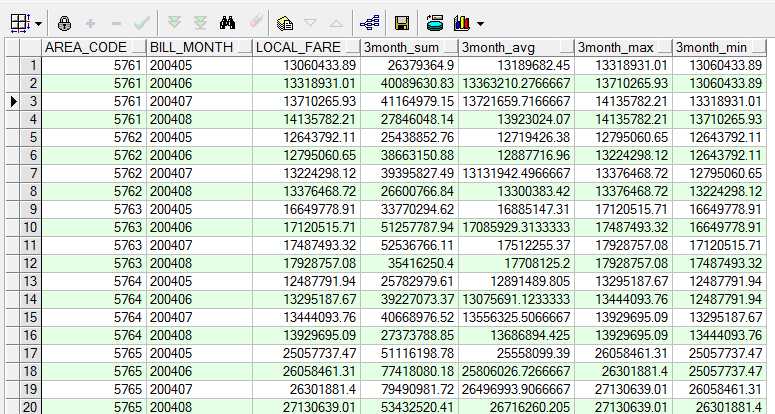Click the 3month_sum column header
Image resolution: width=775 pixels, height=414 pixels.
409,47
